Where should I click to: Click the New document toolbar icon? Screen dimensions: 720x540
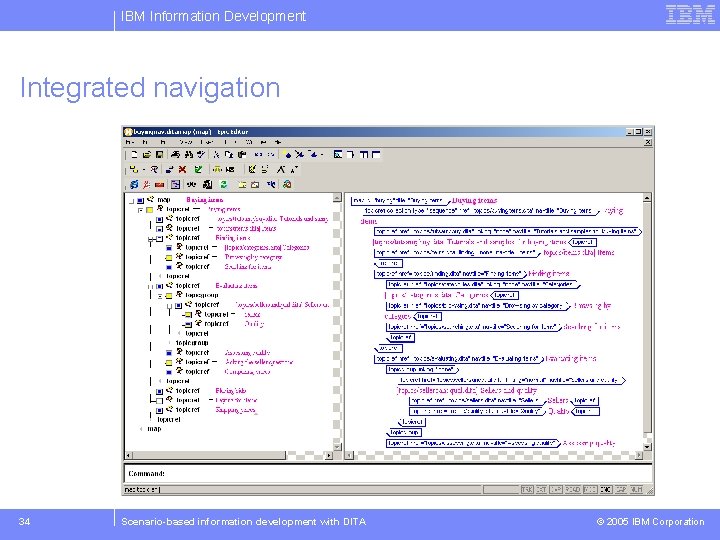pos(134,155)
